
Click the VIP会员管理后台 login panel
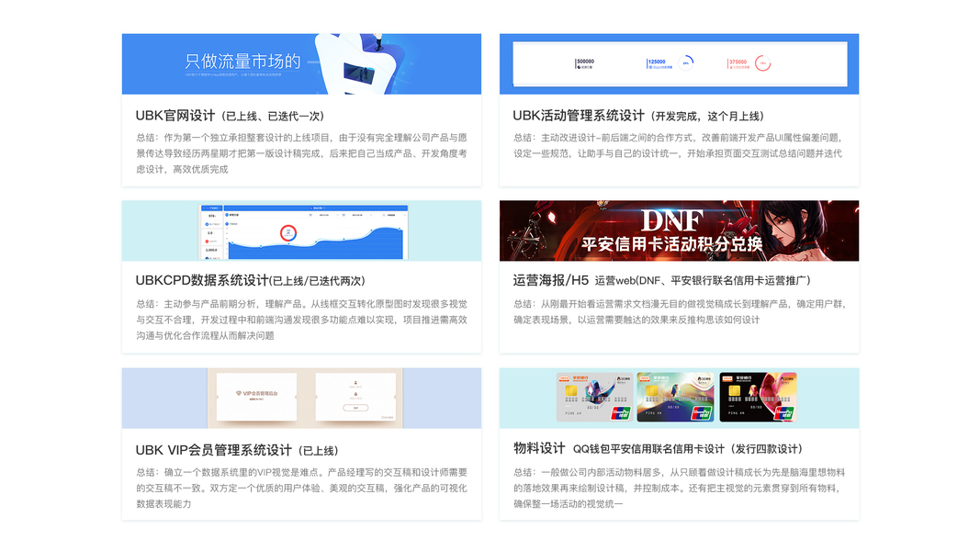click(256, 397)
